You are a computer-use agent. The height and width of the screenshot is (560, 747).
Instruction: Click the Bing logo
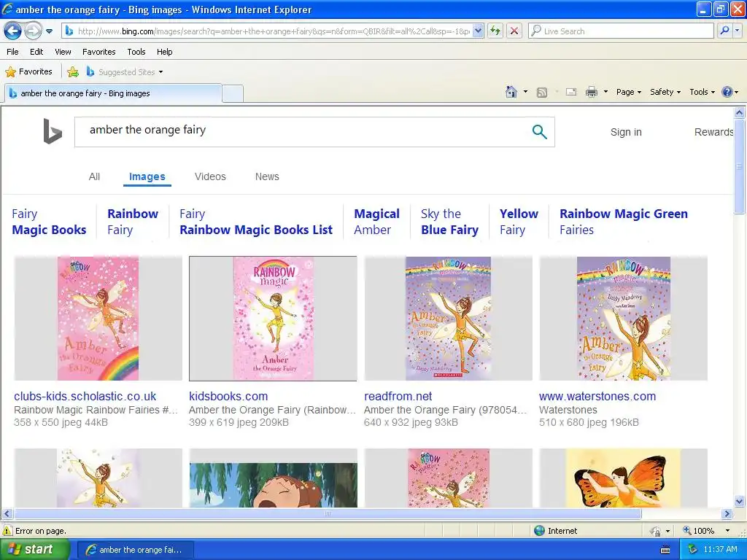point(53,131)
